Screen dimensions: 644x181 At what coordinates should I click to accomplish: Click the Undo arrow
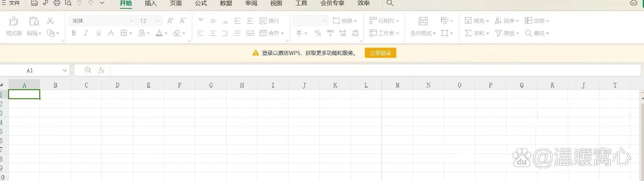79,3
